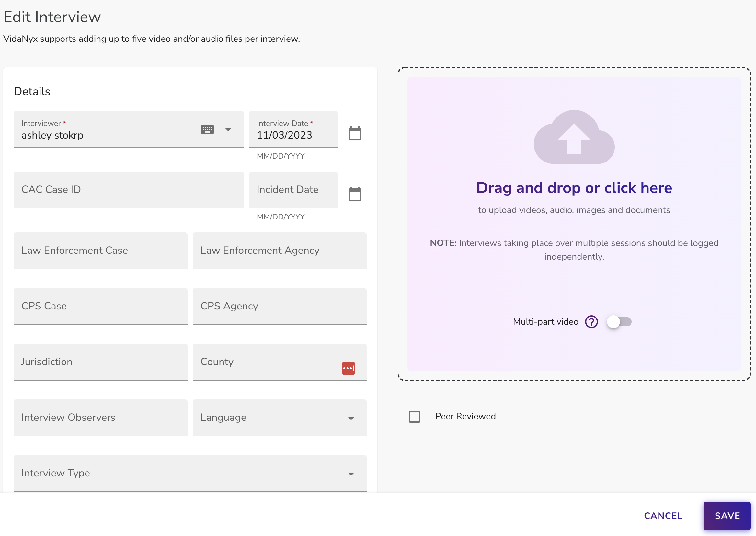Expand the Interviewer selection dropdown arrow

tap(228, 130)
